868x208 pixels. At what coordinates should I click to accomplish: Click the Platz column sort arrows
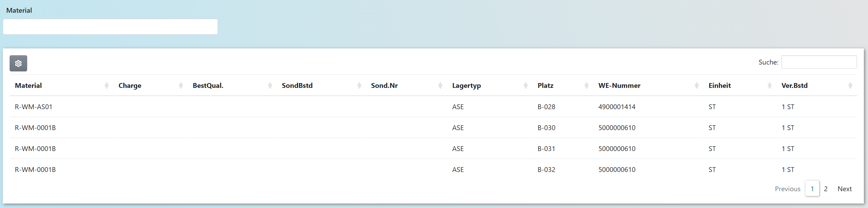pos(586,85)
